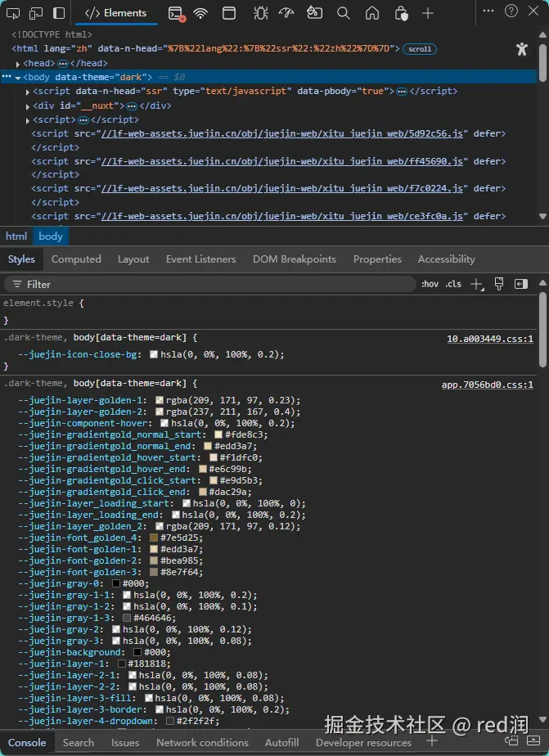
Task: Click the styles Filter input field
Action: click(x=209, y=285)
